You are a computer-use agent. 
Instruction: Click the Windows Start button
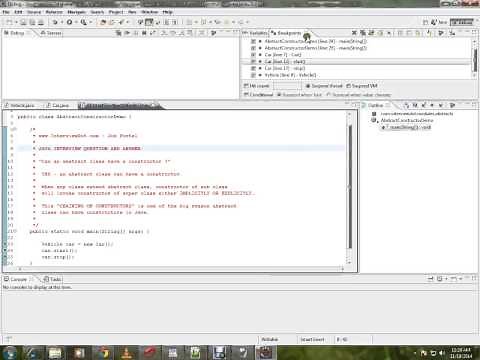tap(9, 353)
